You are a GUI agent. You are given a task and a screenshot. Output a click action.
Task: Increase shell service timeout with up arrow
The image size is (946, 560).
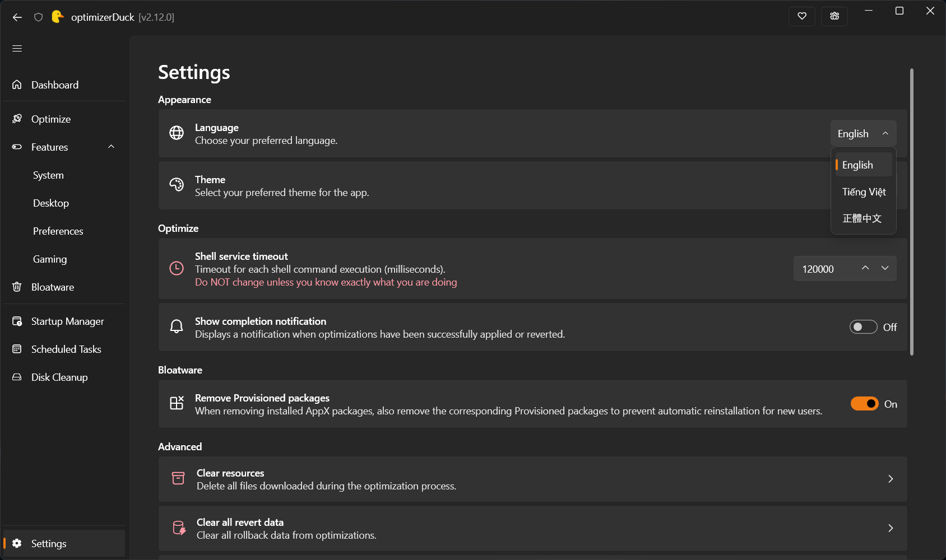pos(865,268)
